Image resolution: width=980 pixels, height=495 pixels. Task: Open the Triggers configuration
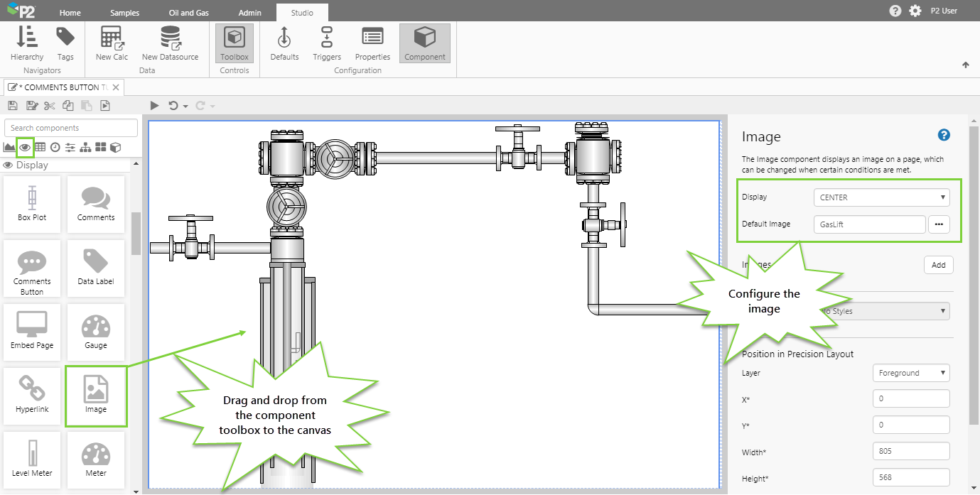[x=327, y=43]
